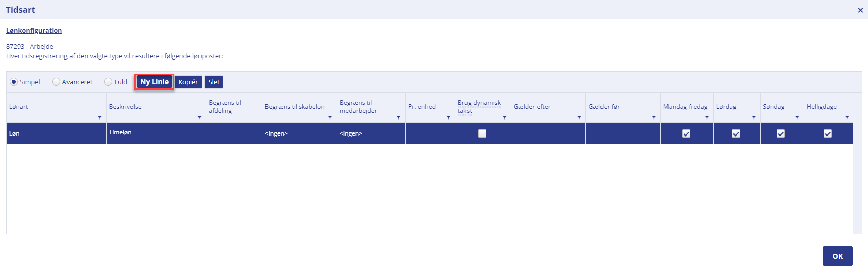Open the Lønkonfiguration link
The height and width of the screenshot is (270, 868).
(34, 30)
